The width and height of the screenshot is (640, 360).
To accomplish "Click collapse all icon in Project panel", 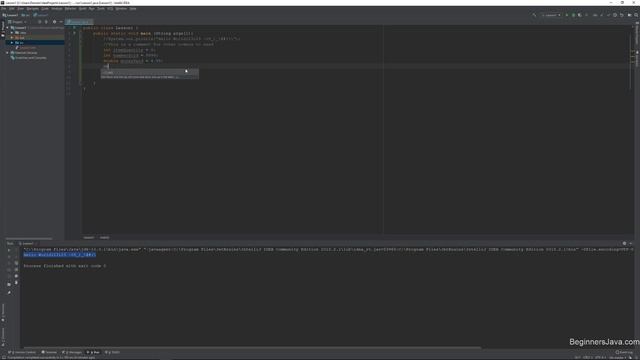I will click(46, 22).
